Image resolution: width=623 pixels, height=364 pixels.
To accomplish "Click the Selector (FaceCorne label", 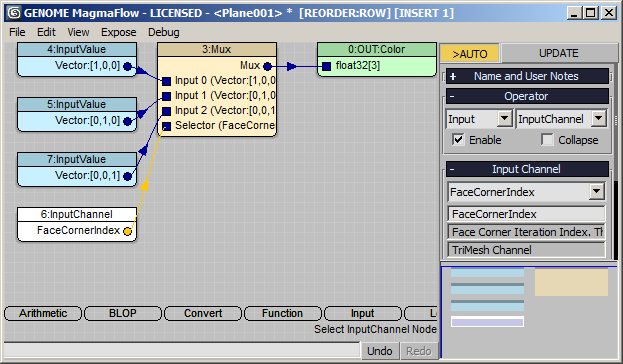I will [225, 126].
